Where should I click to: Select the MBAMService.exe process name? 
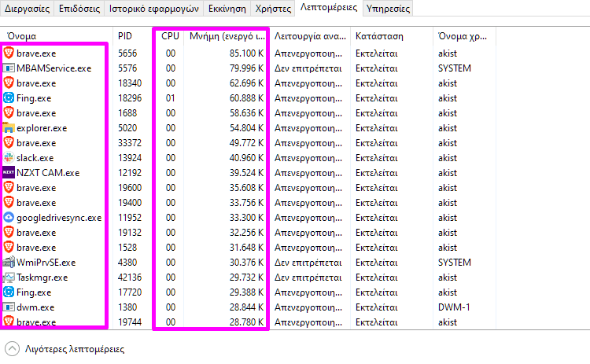point(53,68)
